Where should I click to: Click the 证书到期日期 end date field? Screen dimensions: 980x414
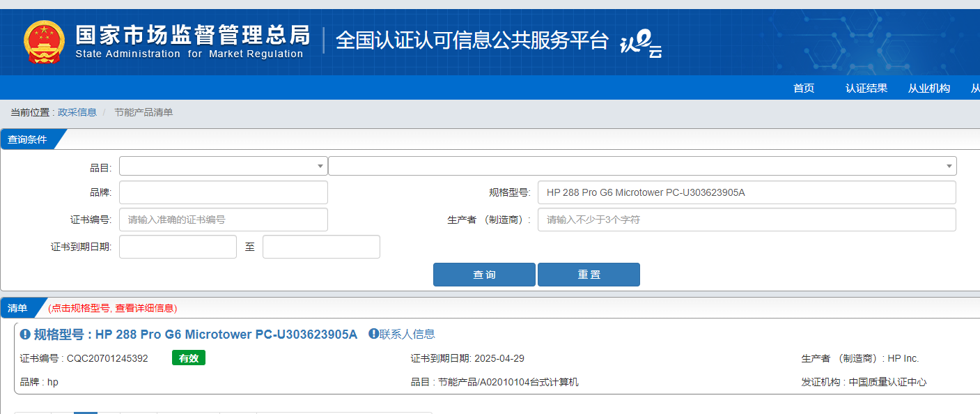(x=321, y=247)
